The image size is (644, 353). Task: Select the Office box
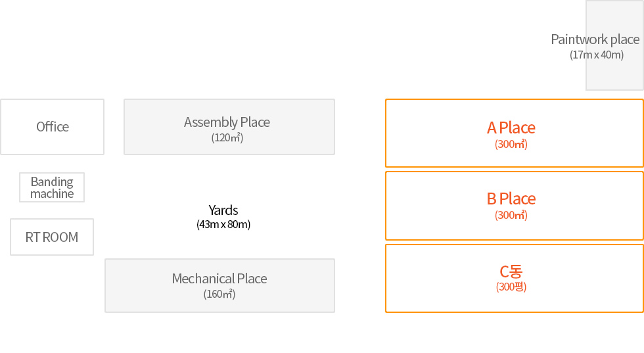[52, 127]
